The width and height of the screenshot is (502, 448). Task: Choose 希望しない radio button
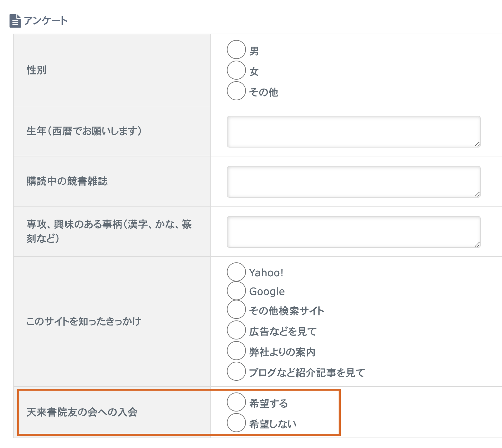[236, 423]
